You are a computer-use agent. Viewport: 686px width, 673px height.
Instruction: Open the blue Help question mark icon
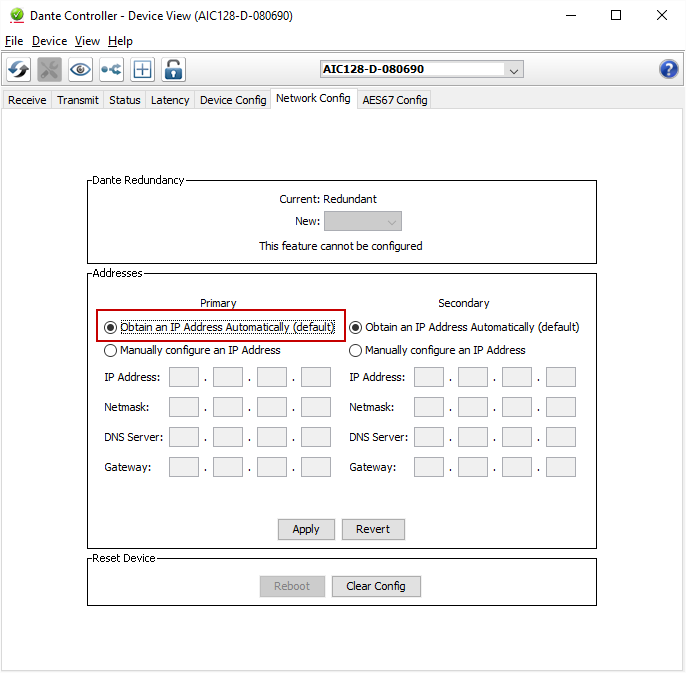(x=669, y=69)
